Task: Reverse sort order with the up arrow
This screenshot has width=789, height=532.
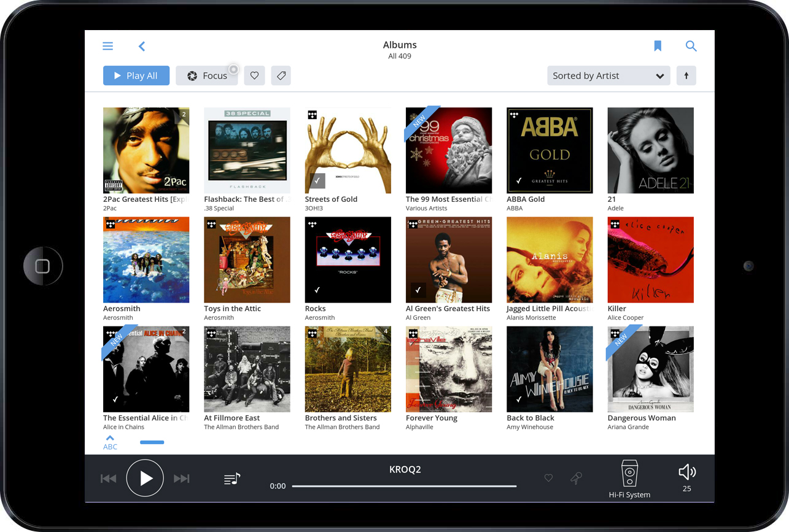Action: tap(686, 75)
